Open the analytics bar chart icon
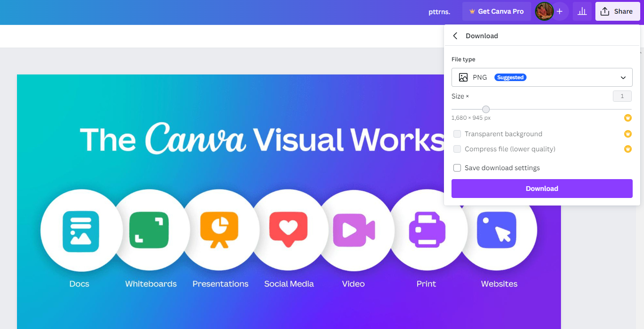The image size is (644, 329). 582,11
